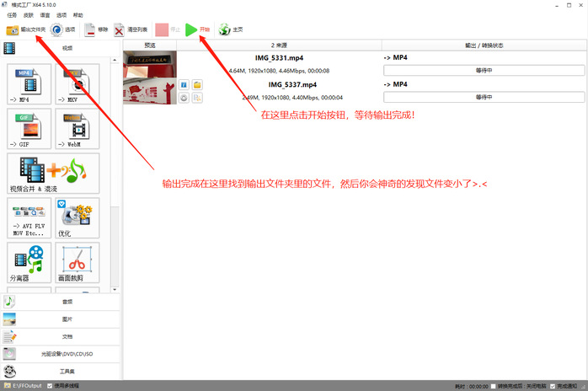The image size is (588, 391).
Task: Expand the 工具集 toolset category
Action: (67, 371)
